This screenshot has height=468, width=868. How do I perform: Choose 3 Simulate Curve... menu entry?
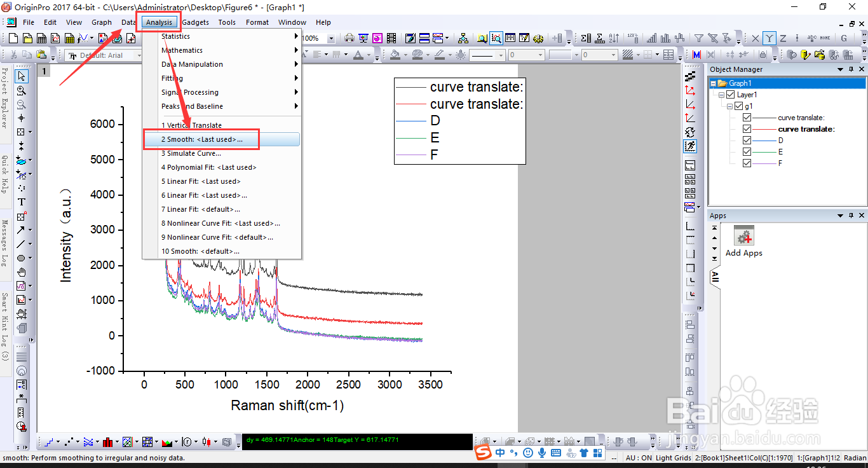pos(222,153)
